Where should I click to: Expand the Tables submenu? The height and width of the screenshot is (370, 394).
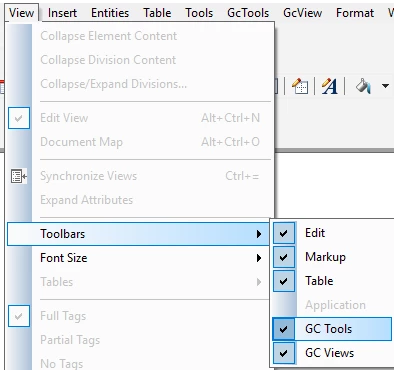pyautogui.click(x=138, y=282)
